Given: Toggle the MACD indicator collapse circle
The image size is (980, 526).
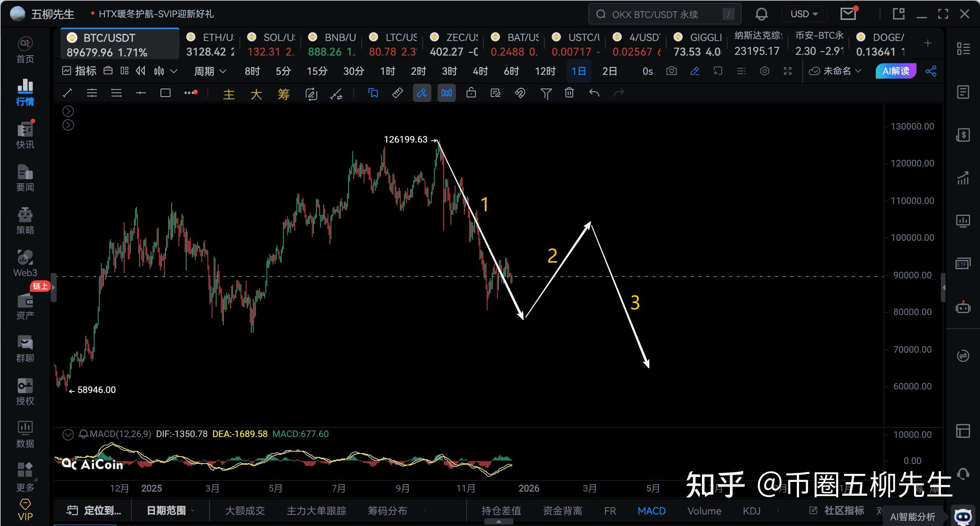Looking at the screenshot, I should 68,434.
